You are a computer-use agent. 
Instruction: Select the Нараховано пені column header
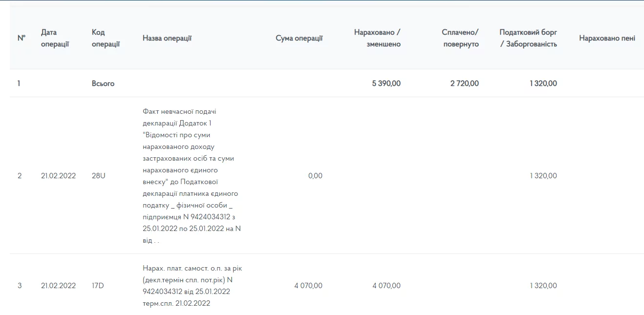[x=607, y=38]
